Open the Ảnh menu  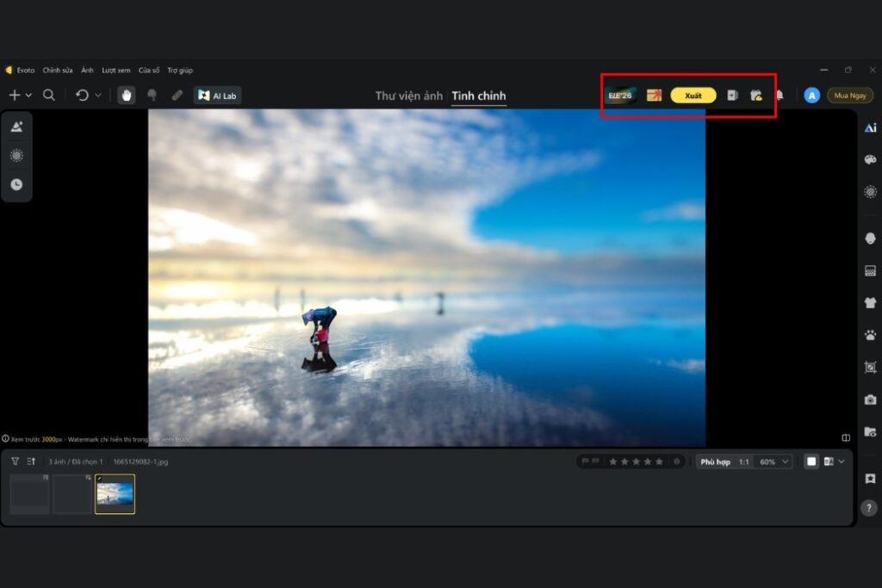coord(87,71)
